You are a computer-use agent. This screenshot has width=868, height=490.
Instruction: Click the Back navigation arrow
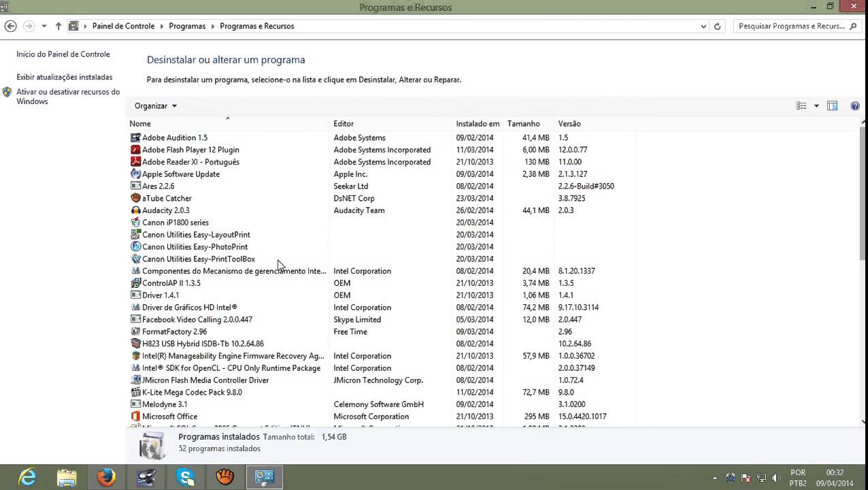point(10,26)
